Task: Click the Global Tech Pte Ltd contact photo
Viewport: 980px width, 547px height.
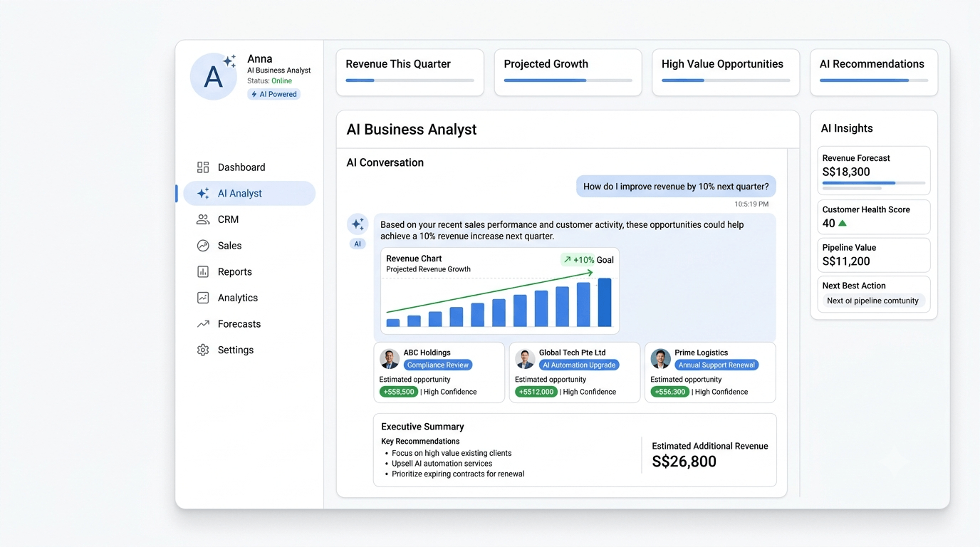Action: click(525, 358)
